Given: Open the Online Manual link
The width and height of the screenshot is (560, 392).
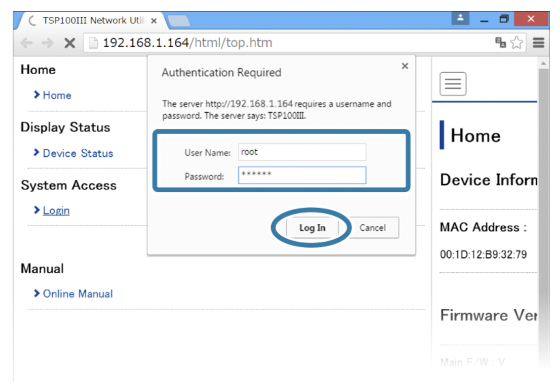Looking at the screenshot, I should 78,294.
